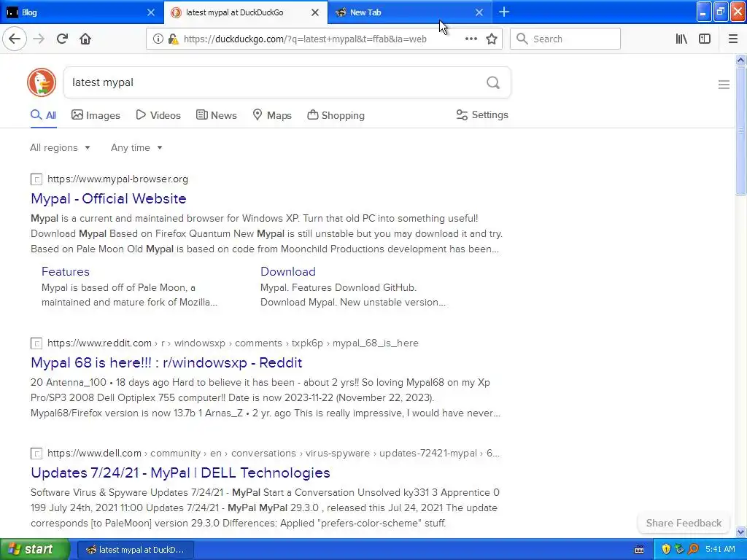This screenshot has width=747, height=560.
Task: Open page actions three-dot menu
Action: coord(471,39)
